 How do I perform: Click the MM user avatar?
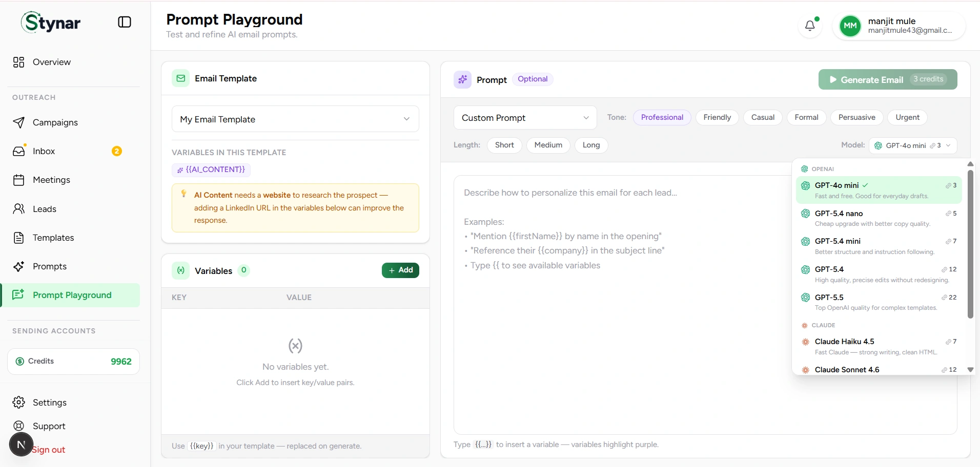[850, 26]
